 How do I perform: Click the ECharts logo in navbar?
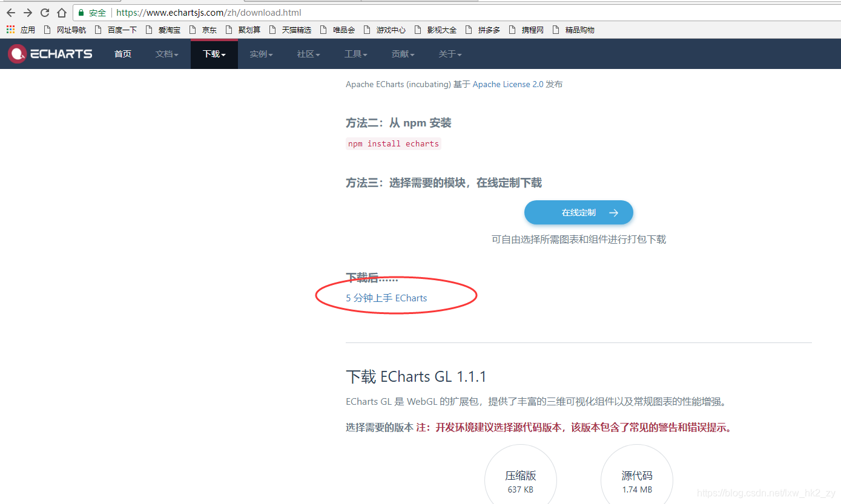pyautogui.click(x=50, y=54)
